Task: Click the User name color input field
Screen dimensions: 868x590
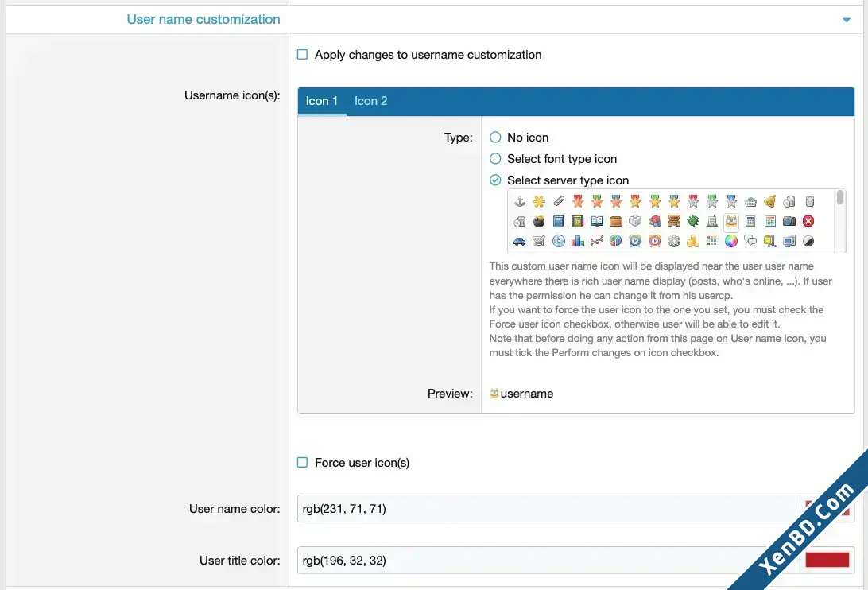Action: point(548,509)
